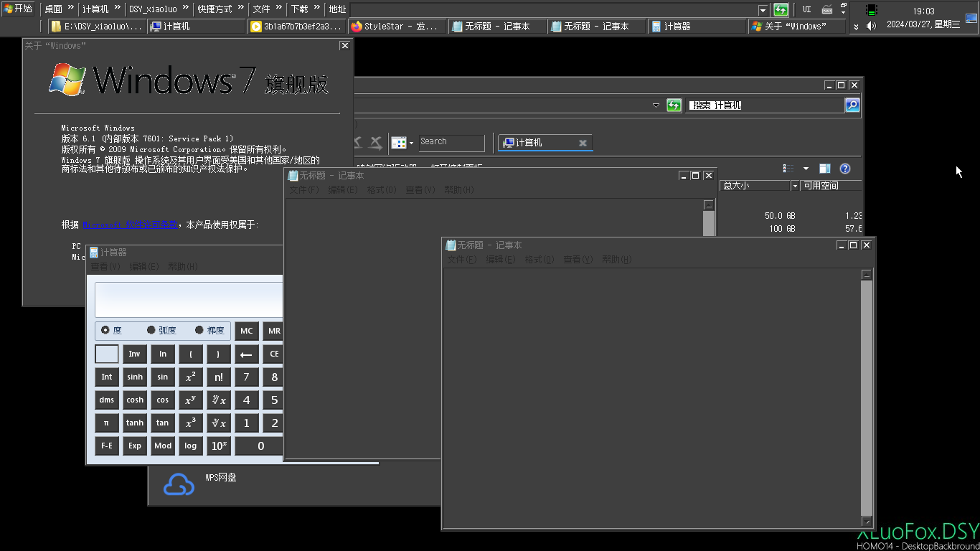Screen dimensions: 980x551
Task: Click the 10 to the x button
Action: coord(218,446)
